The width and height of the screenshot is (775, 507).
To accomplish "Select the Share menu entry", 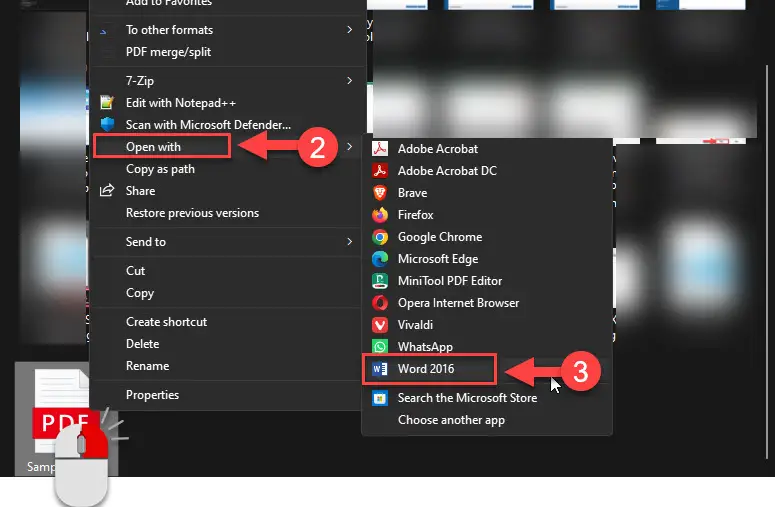I will 227,191.
